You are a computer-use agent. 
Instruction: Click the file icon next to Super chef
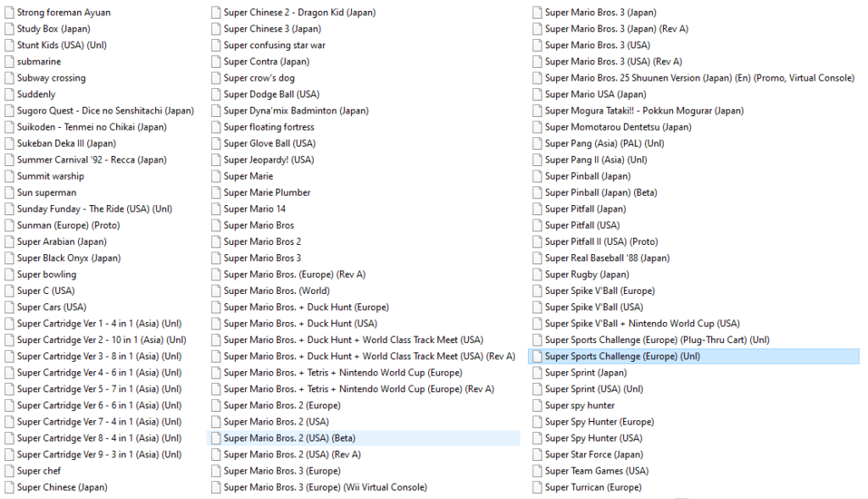[9, 471]
